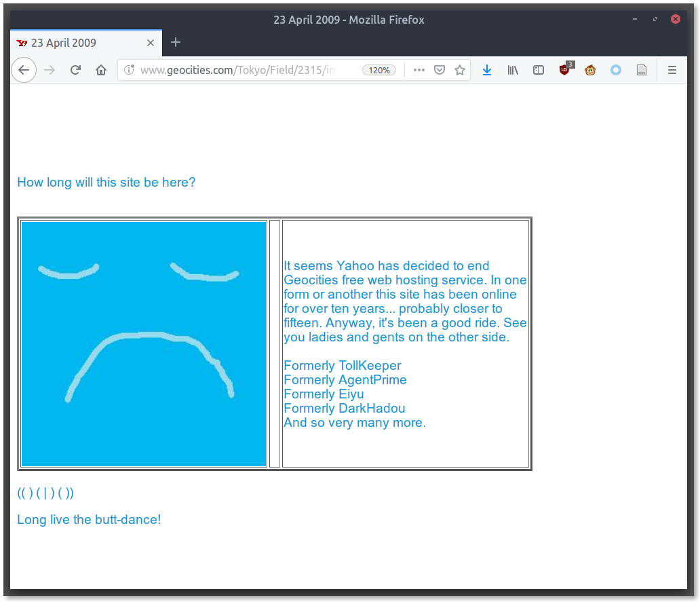Show site information in address bar
This screenshot has width=700, height=602.
130,70
